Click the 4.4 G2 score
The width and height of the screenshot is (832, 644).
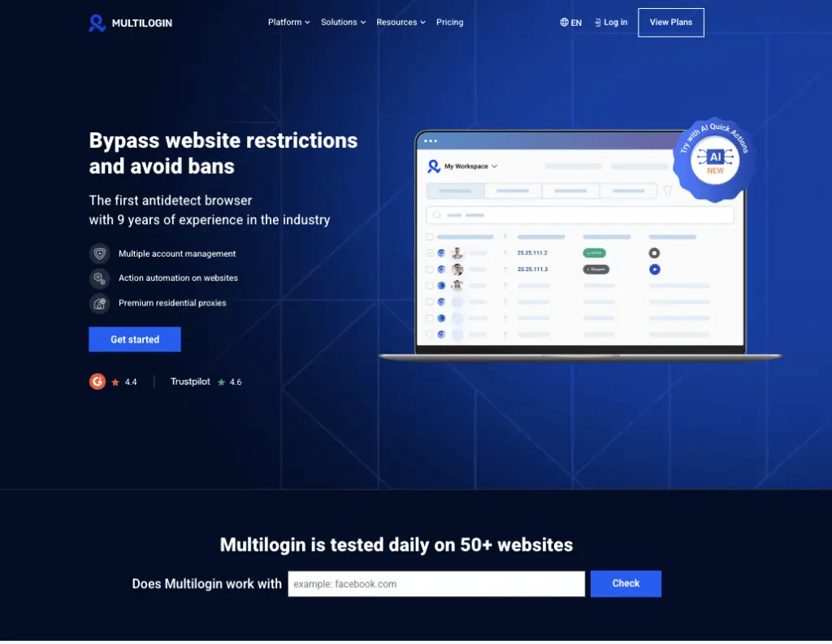[x=131, y=382]
